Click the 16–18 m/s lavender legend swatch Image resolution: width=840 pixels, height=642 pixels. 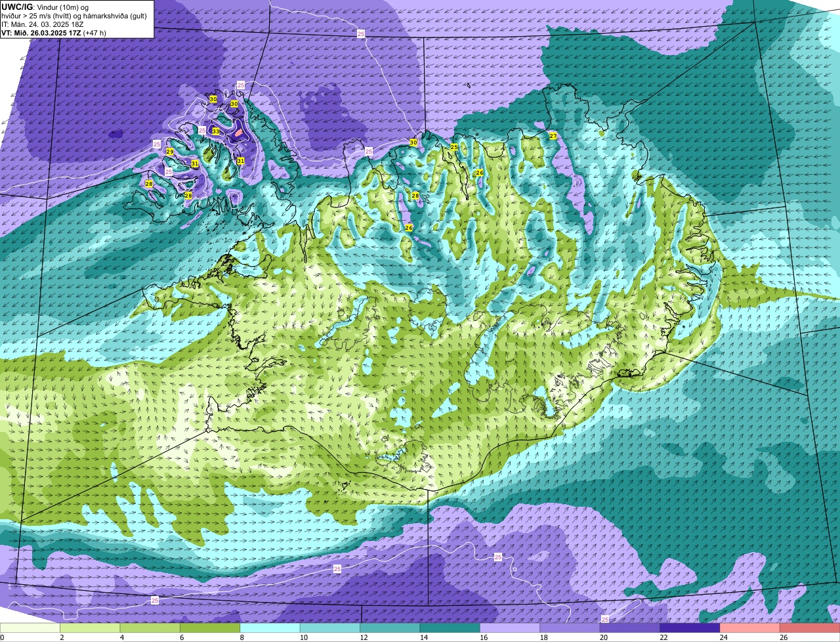pos(511,628)
